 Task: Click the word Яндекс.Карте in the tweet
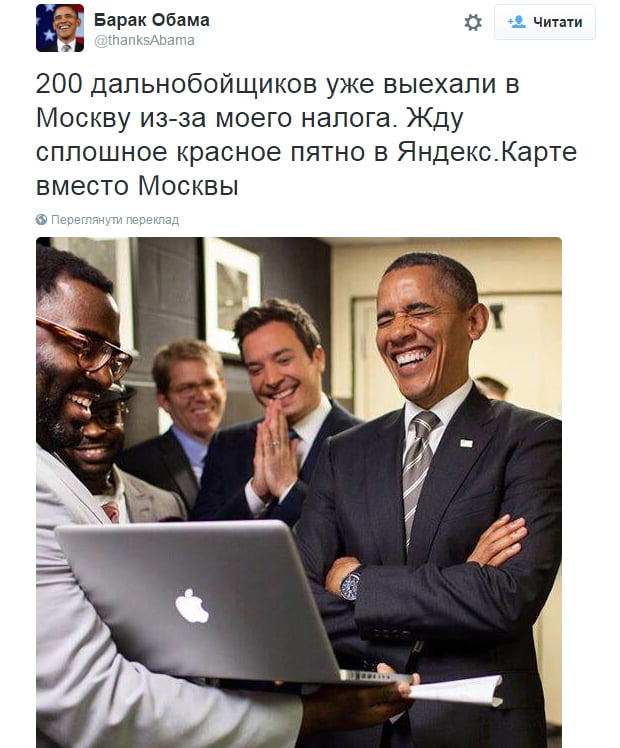[487, 152]
